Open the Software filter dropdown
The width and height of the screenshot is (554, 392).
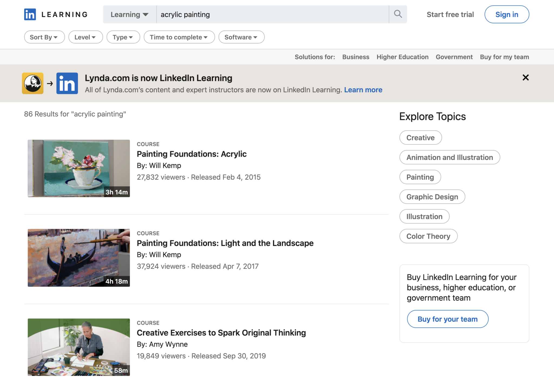point(241,37)
